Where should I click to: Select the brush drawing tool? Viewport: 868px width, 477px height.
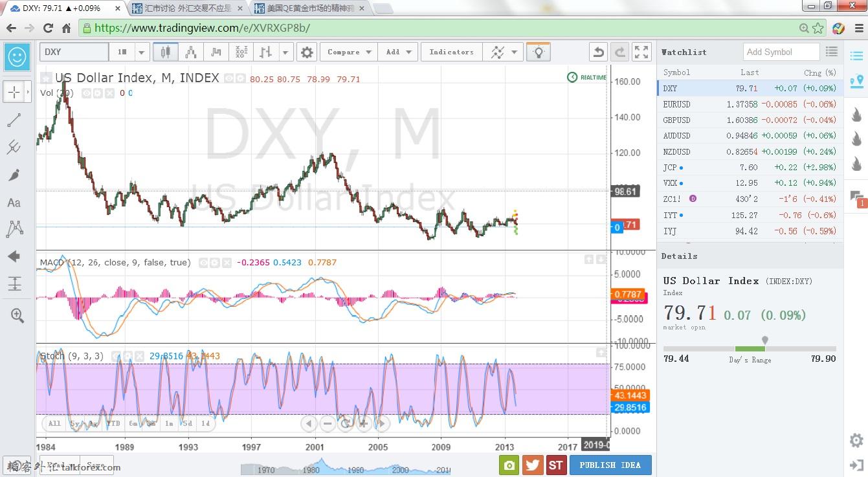(x=14, y=175)
